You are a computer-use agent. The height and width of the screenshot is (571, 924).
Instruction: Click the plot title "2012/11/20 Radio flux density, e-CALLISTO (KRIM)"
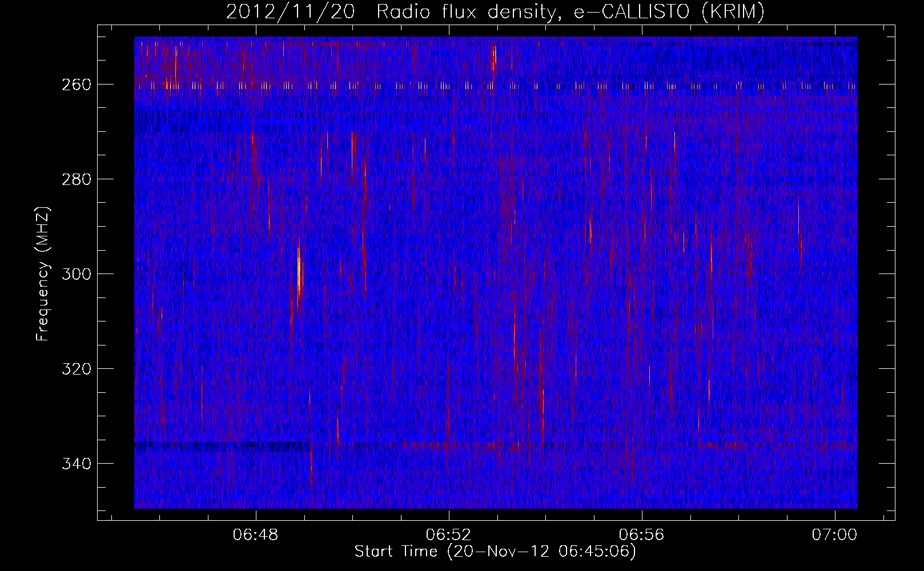tap(495, 12)
